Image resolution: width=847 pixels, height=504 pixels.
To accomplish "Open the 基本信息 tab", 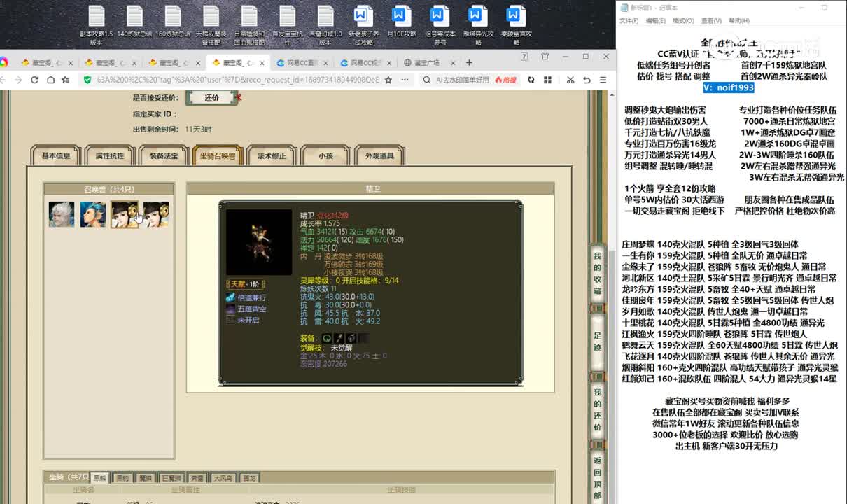I will [x=56, y=156].
